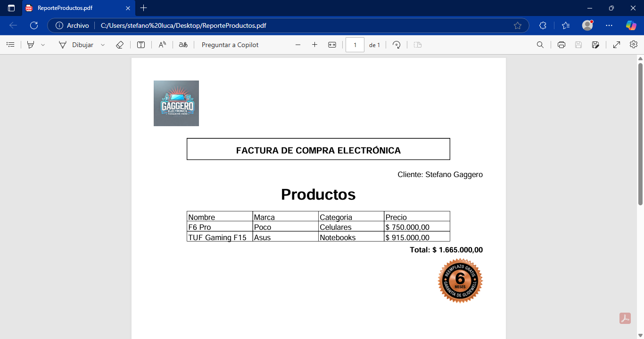Rotate the PDF page

click(x=396, y=45)
